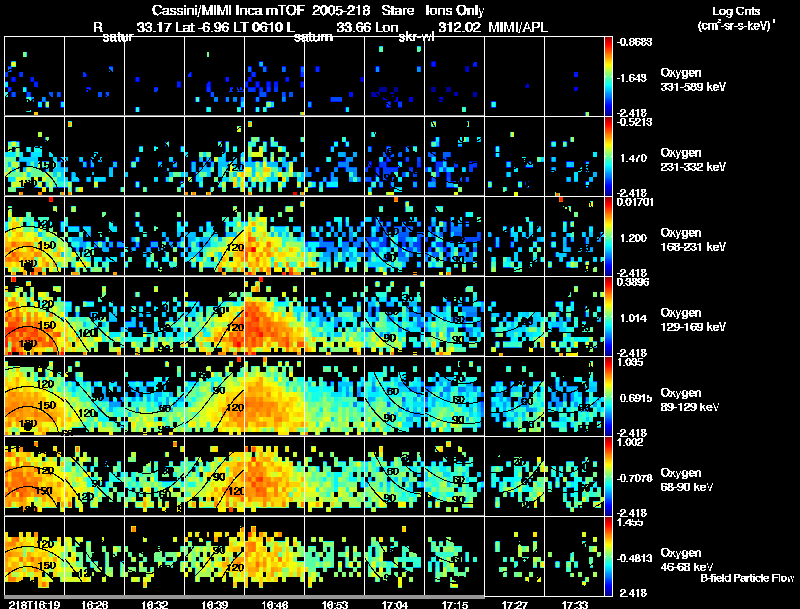Select the 'Oxygen 231-332 keV' row label
The width and height of the screenshot is (800, 609).
[x=693, y=160]
